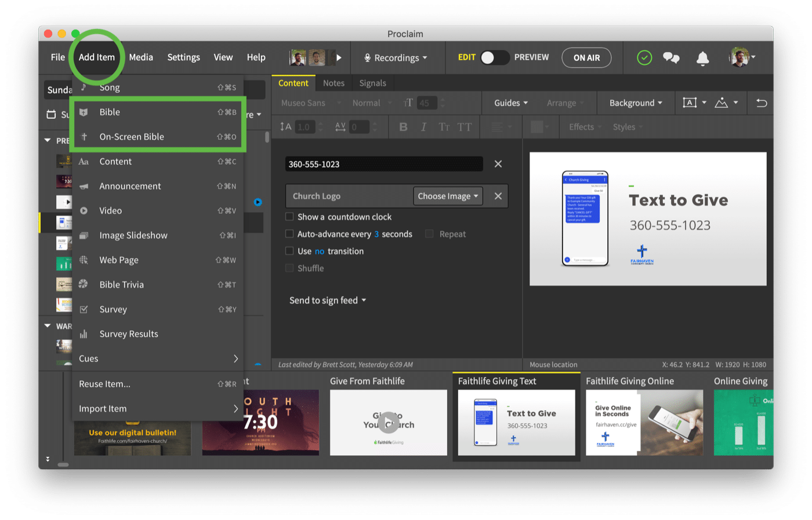This screenshot has width=812, height=520.
Task: Click the Announcement megaphone icon
Action: [84, 186]
